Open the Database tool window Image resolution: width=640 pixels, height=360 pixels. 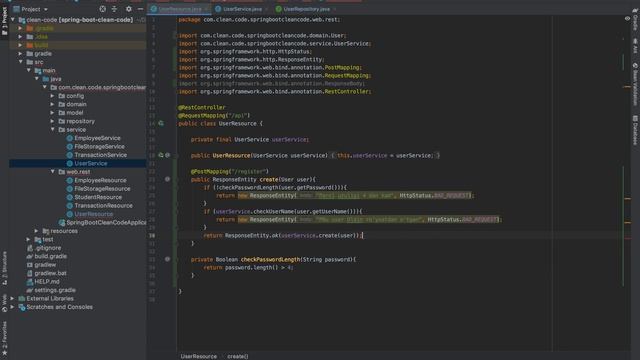click(635, 130)
